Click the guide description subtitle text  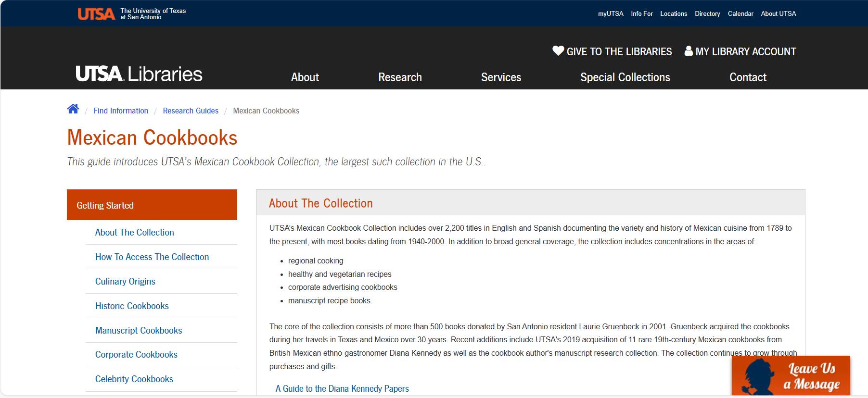276,162
